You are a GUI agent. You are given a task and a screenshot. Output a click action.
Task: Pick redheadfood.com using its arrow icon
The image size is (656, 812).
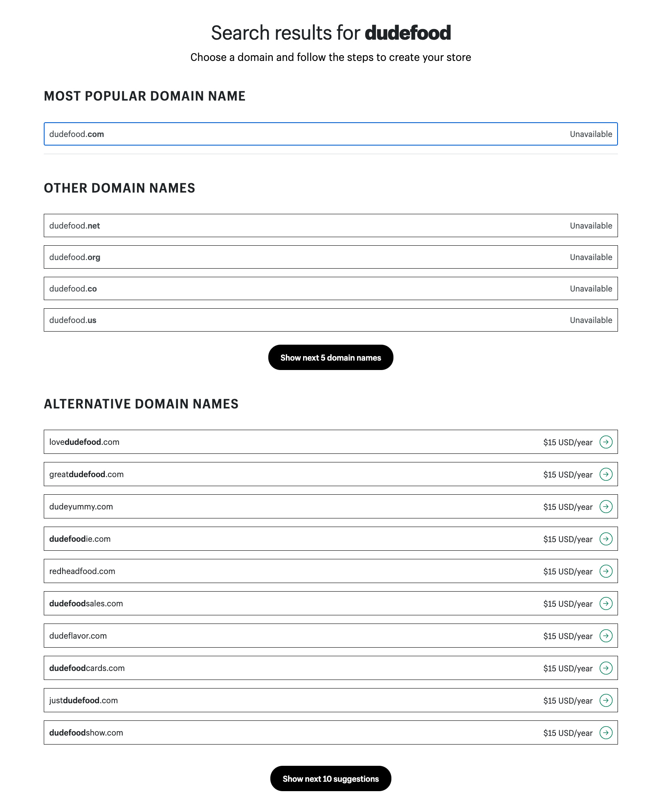click(606, 571)
